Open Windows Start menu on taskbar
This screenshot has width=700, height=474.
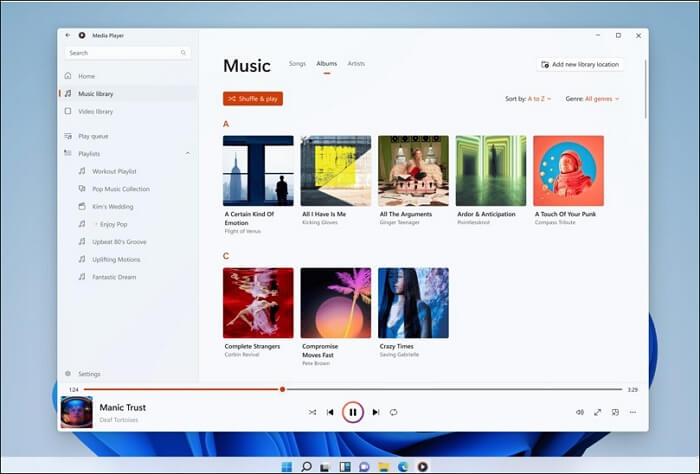pos(287,467)
